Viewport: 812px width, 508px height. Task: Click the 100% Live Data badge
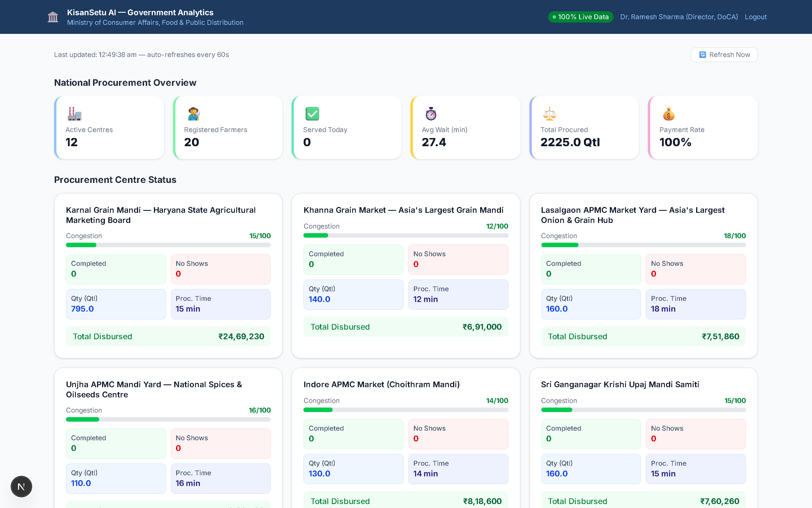pyautogui.click(x=581, y=17)
